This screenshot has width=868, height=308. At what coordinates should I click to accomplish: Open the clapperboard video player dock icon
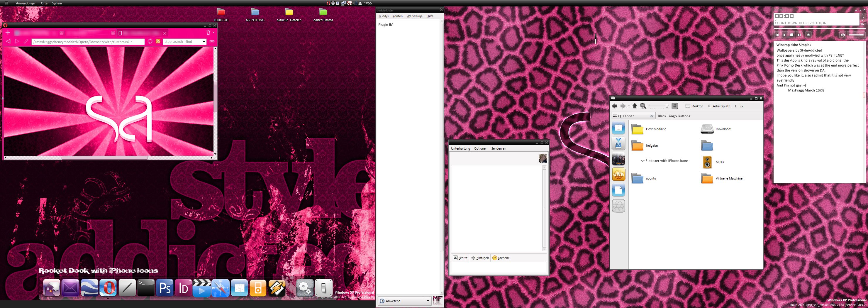coord(202,288)
